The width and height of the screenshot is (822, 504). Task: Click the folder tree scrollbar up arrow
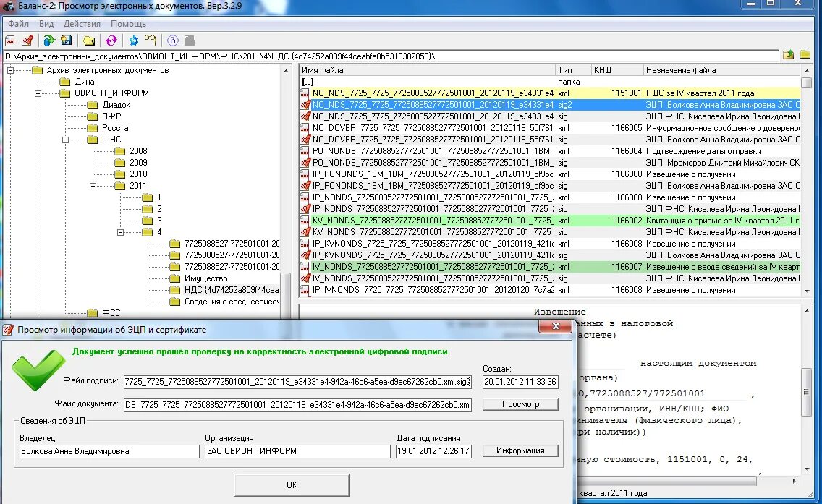click(286, 70)
